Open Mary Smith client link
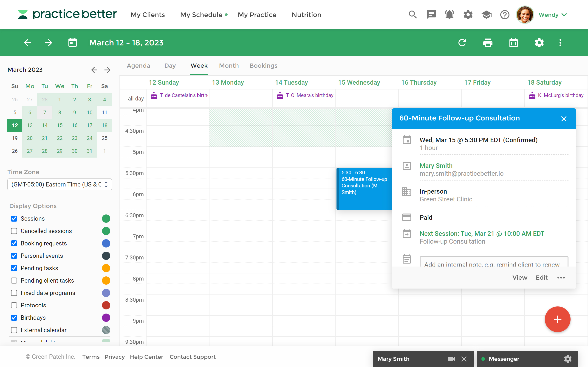 point(436,166)
